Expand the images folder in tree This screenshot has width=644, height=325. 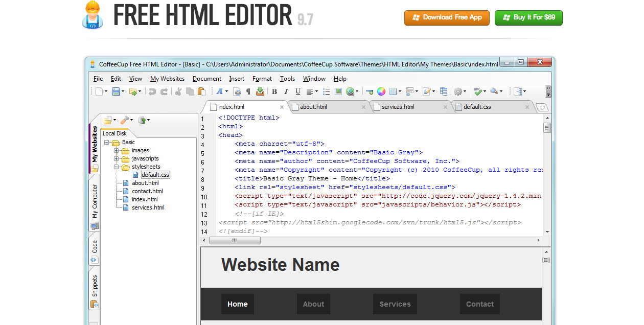117,150
